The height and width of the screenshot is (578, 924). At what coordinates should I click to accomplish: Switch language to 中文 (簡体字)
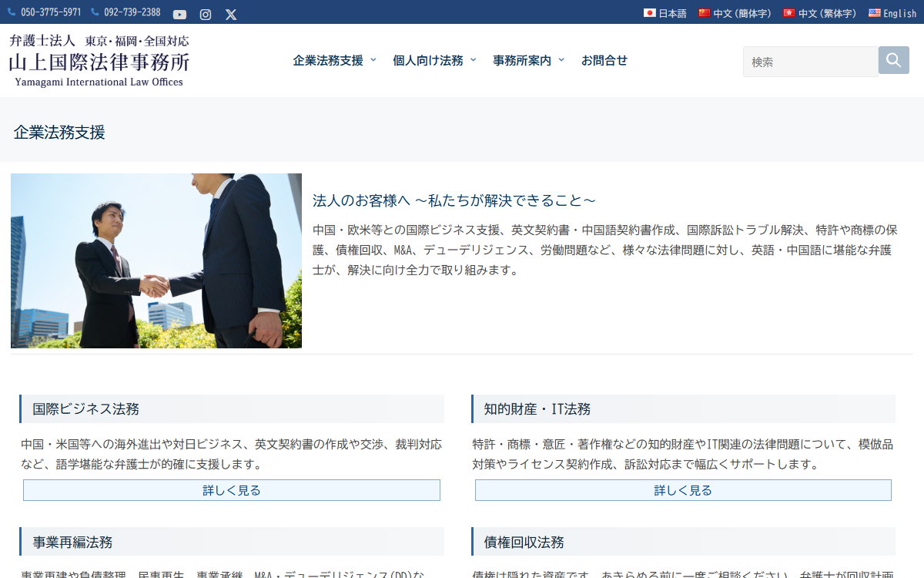tap(742, 14)
